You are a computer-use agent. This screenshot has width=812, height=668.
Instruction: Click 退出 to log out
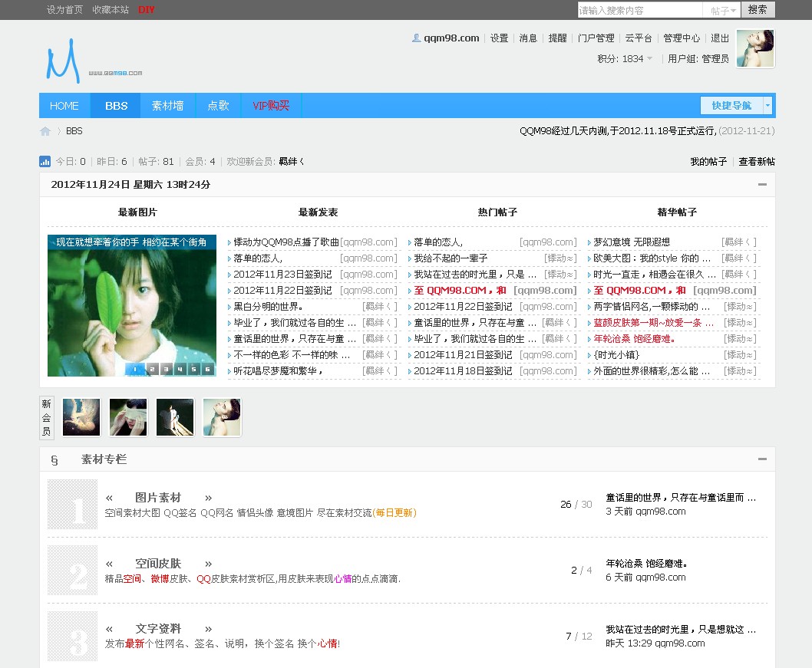click(720, 38)
